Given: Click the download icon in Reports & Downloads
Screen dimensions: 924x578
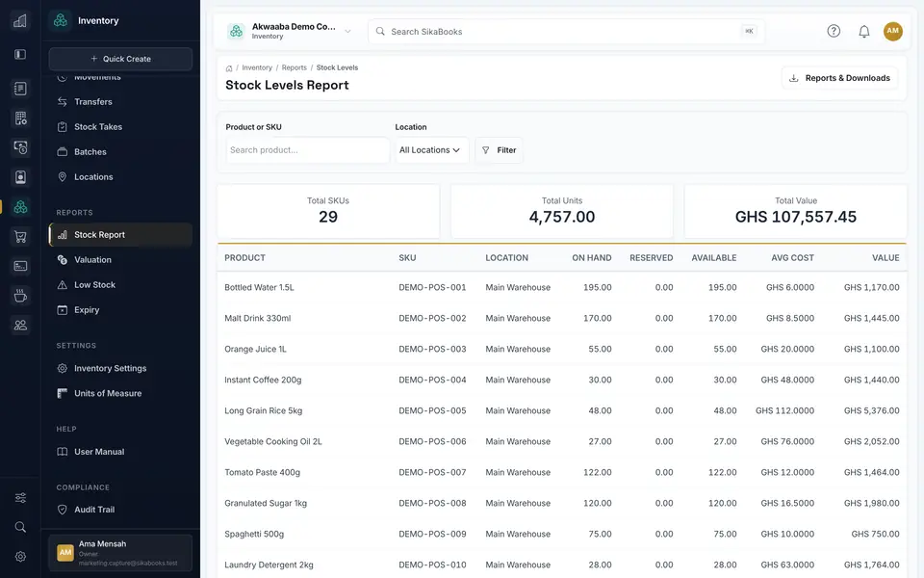Looking at the screenshot, I should tap(794, 78).
